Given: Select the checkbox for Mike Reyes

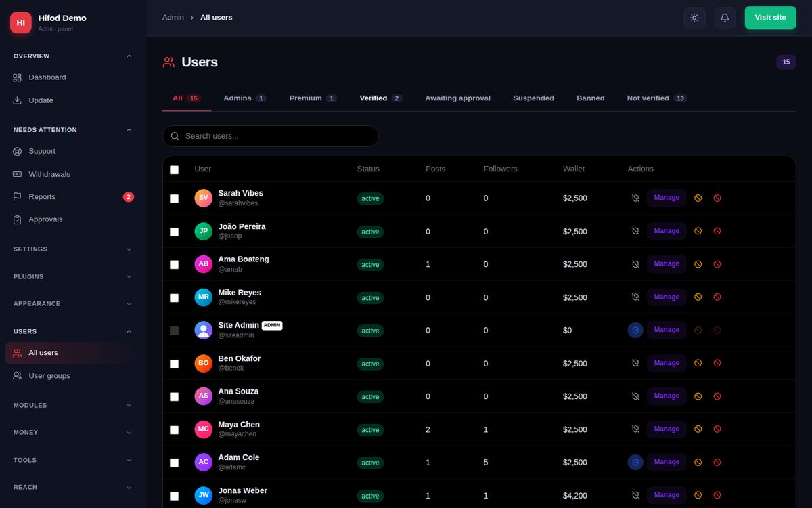Looking at the screenshot, I should (x=174, y=298).
